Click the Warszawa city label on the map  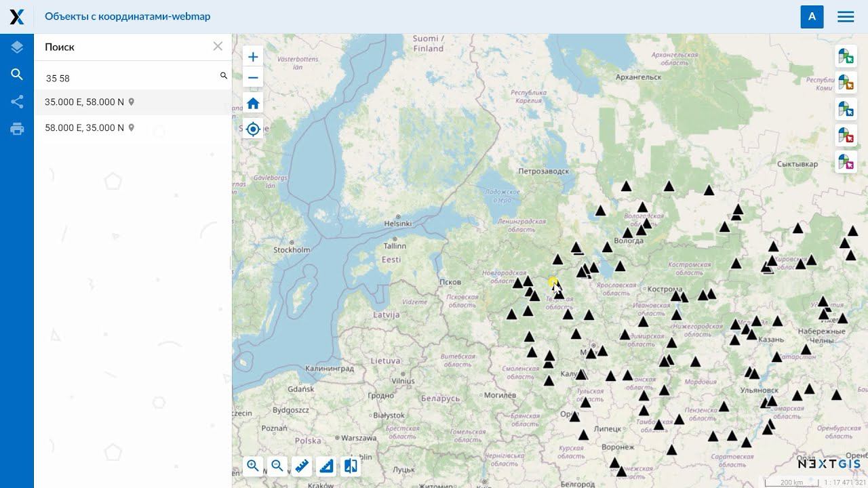click(x=359, y=438)
